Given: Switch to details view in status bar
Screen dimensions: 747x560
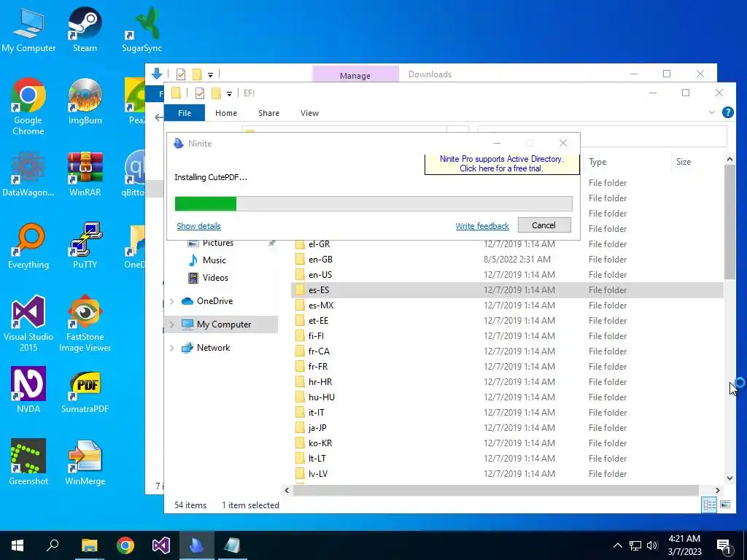Looking at the screenshot, I should click(709, 505).
